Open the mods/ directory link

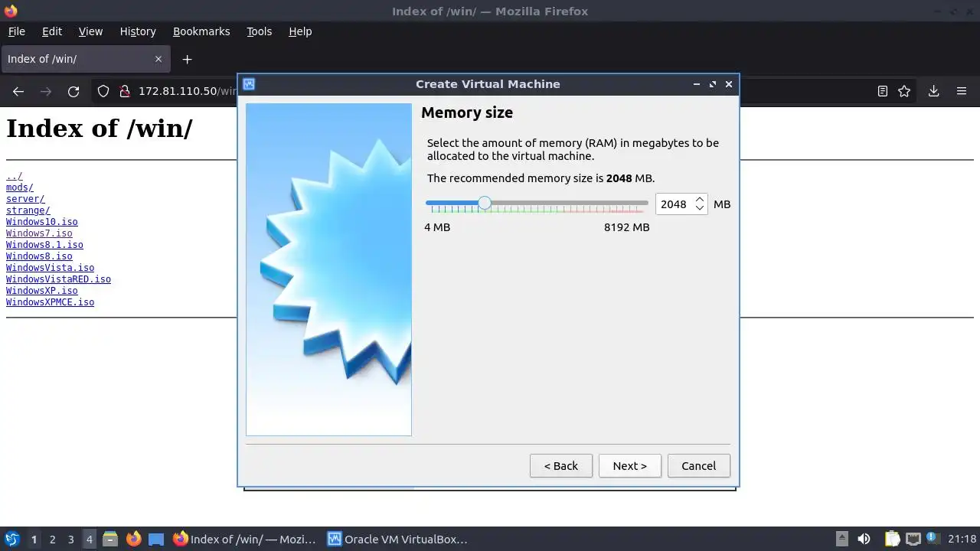tap(20, 187)
